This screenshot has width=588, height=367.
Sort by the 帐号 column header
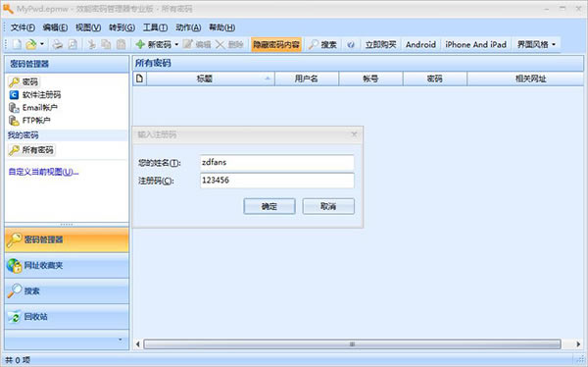(x=370, y=79)
